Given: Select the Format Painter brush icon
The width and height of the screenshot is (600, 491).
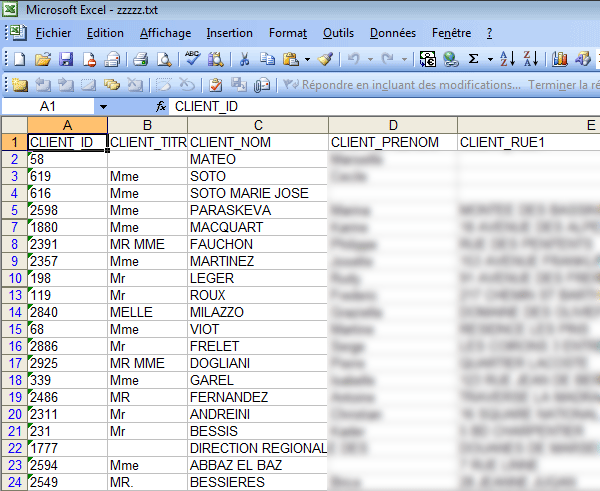Looking at the screenshot, I should [x=326, y=59].
